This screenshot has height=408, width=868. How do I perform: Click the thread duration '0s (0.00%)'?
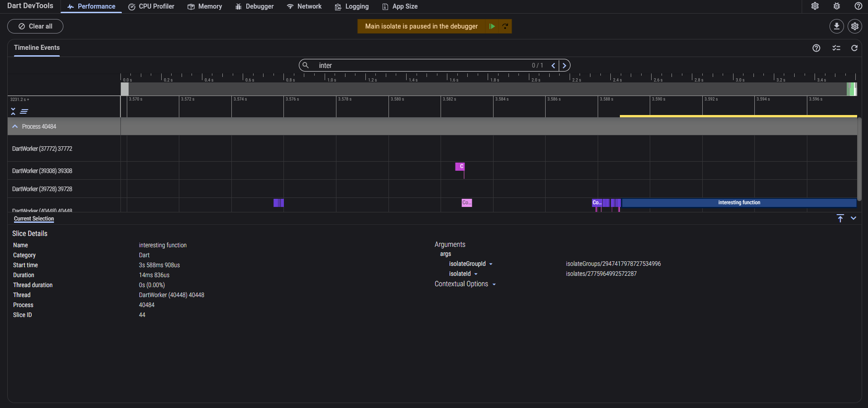click(x=152, y=285)
